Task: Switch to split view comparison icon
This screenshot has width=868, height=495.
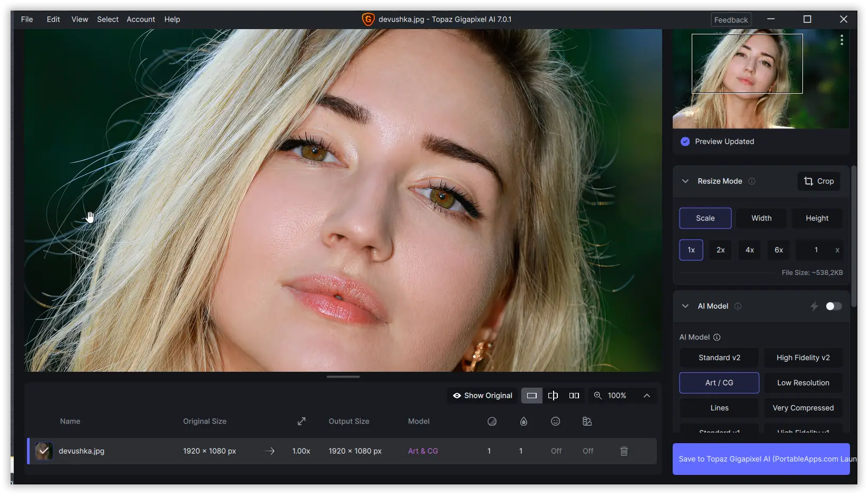Action: coord(553,396)
